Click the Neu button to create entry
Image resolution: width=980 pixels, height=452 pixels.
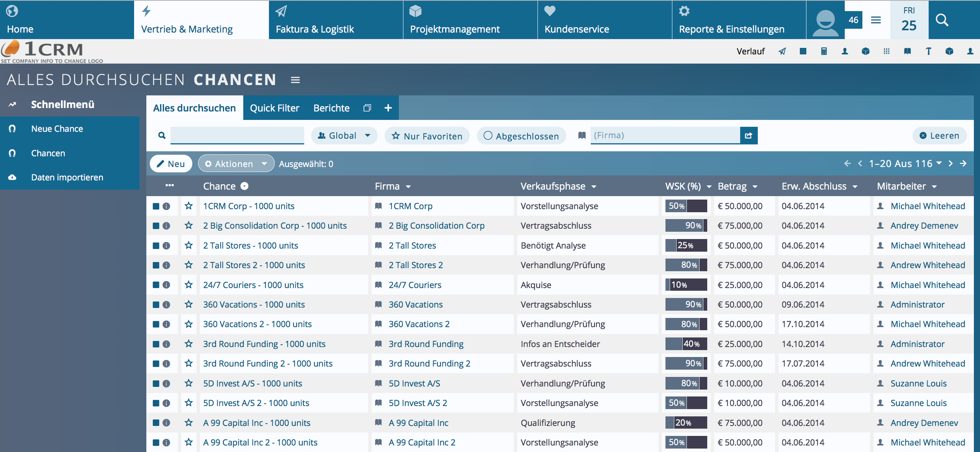(x=172, y=164)
